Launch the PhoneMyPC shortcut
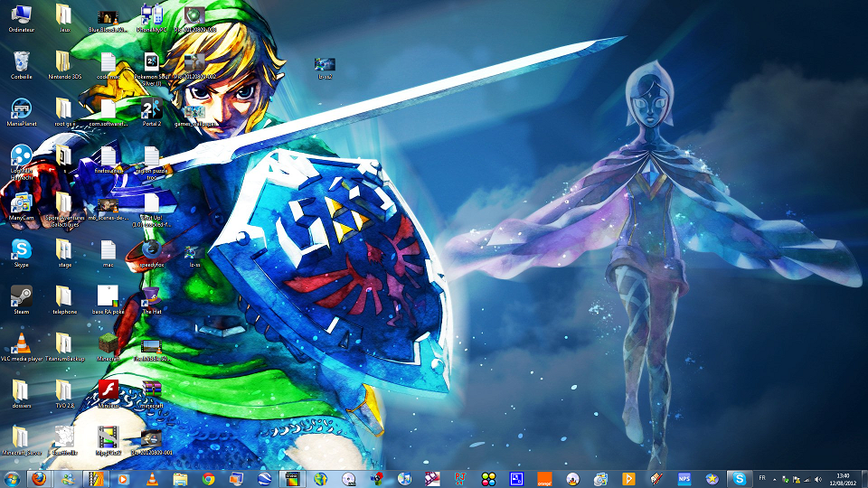868x488 pixels. pyautogui.click(x=151, y=18)
